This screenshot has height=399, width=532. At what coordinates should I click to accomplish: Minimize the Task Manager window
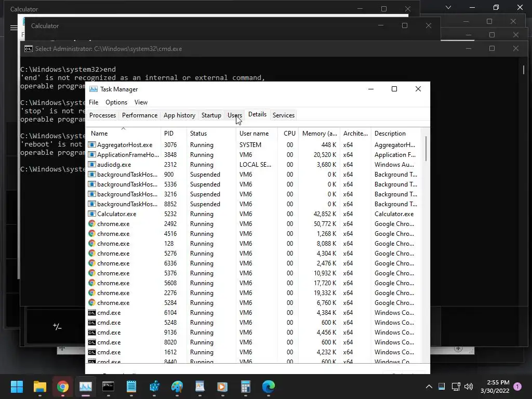371,89
